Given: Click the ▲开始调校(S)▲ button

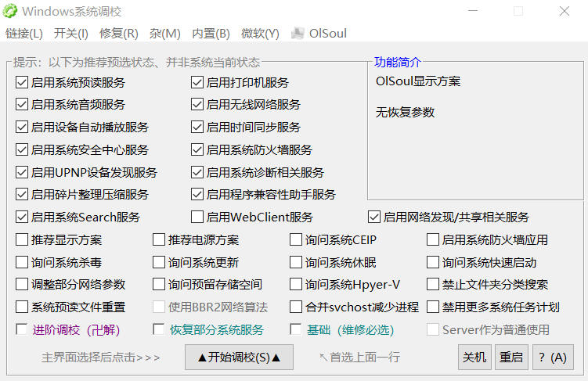Looking at the screenshot, I should [239, 358].
